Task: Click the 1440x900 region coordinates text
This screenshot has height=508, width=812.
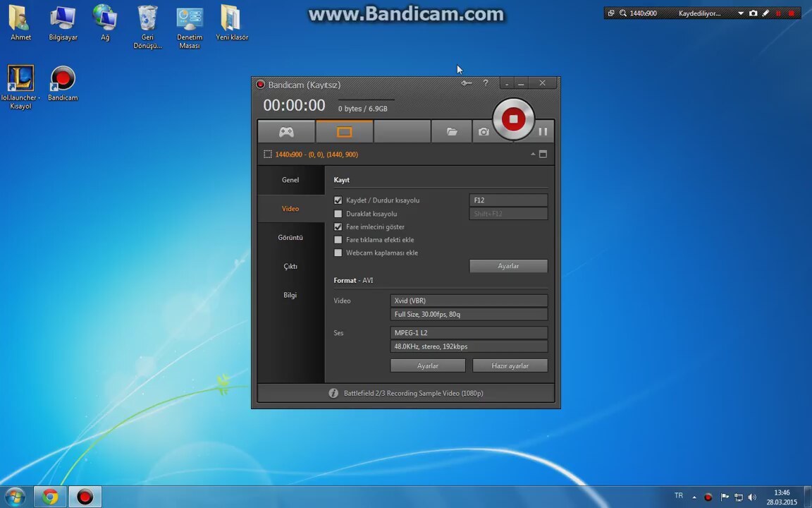Action: pos(316,155)
